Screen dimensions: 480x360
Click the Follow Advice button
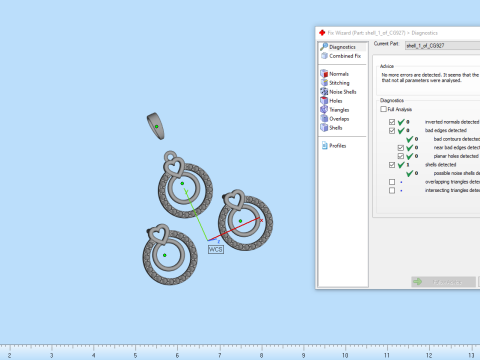443,282
